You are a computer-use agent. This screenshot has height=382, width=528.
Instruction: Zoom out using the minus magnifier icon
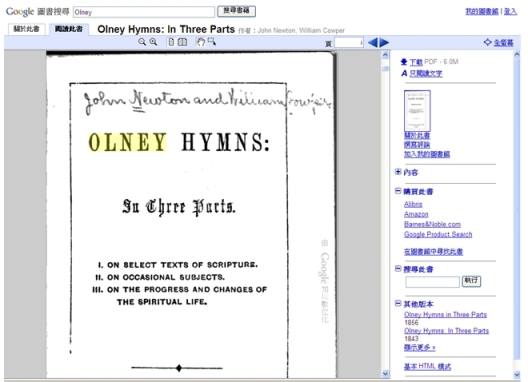142,42
